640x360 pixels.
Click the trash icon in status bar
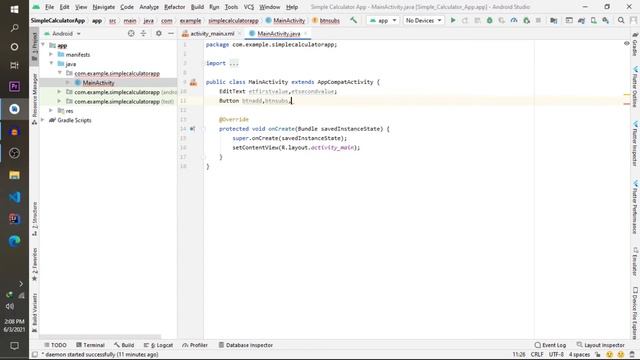(632, 355)
